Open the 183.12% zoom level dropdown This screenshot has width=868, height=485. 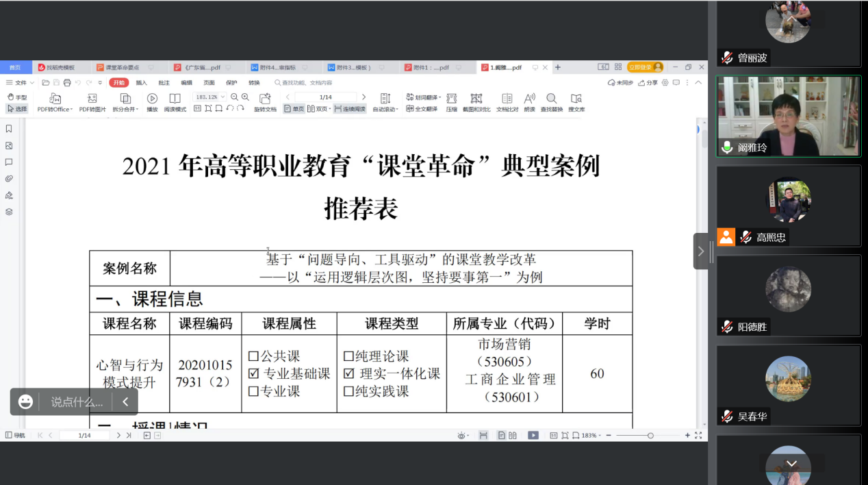209,97
